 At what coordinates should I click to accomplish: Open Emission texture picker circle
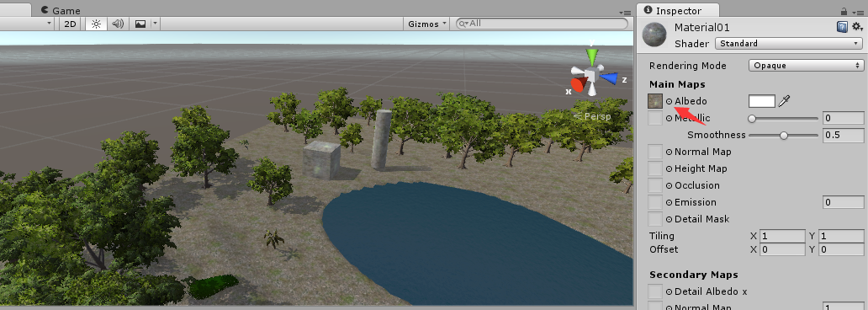[670, 202]
